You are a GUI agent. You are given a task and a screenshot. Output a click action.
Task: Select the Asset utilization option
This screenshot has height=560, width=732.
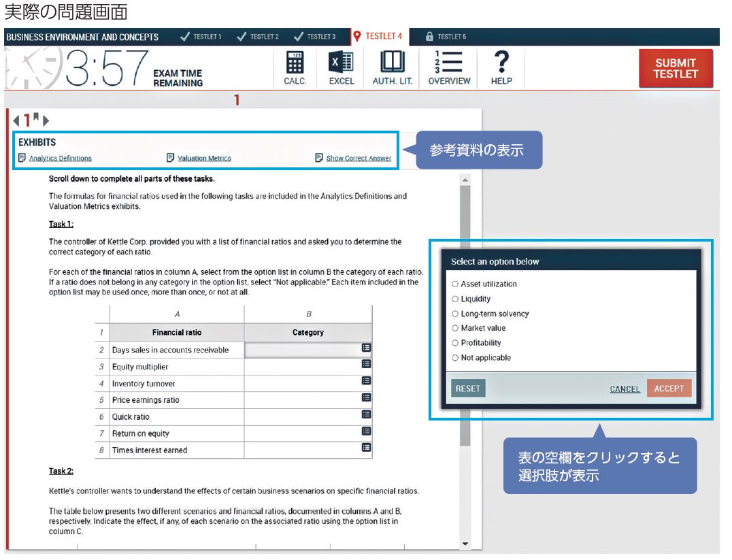tap(455, 284)
